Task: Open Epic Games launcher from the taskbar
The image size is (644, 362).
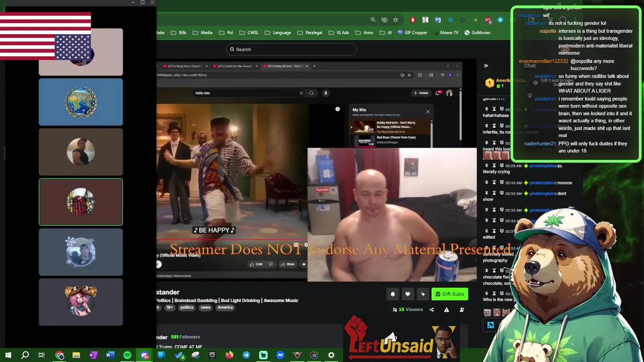Action: [212, 355]
